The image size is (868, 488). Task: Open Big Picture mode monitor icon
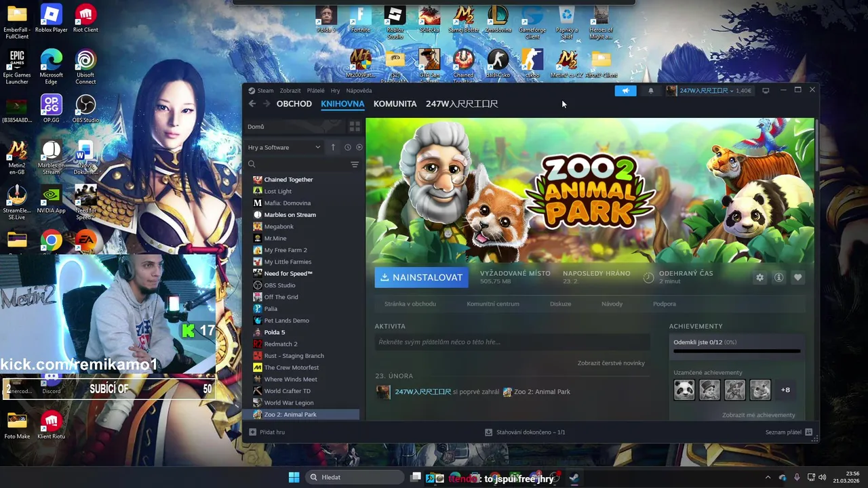point(766,90)
